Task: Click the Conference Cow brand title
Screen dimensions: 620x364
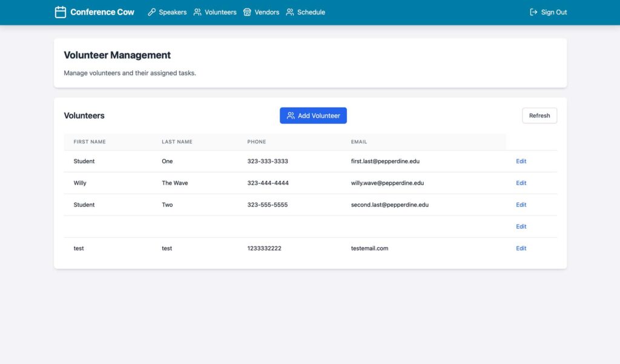Action: coord(102,12)
